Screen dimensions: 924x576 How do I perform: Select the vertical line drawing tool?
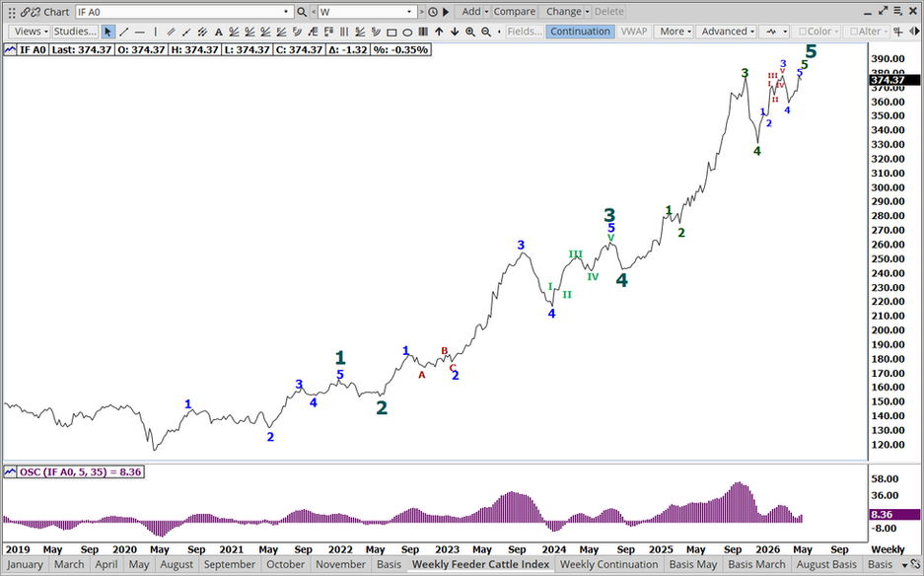pyautogui.click(x=156, y=32)
